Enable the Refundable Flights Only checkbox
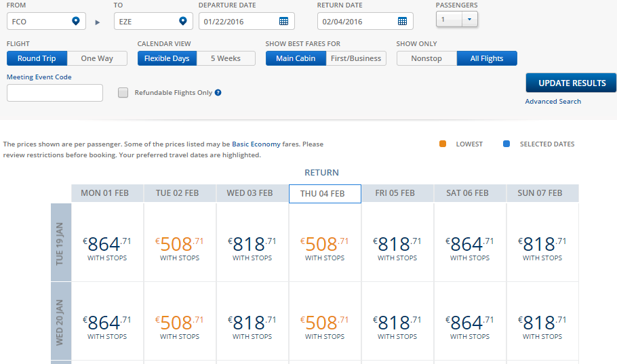This screenshot has width=617, height=364. pyautogui.click(x=123, y=92)
